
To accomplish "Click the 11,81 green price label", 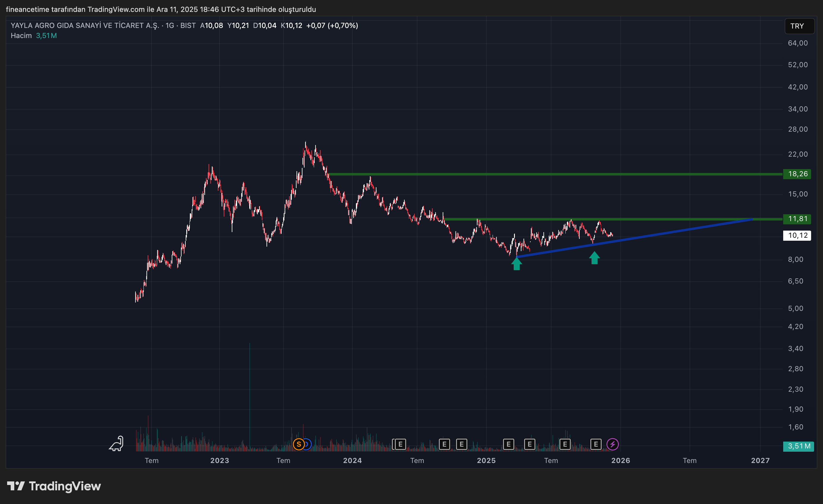I will click(x=797, y=219).
